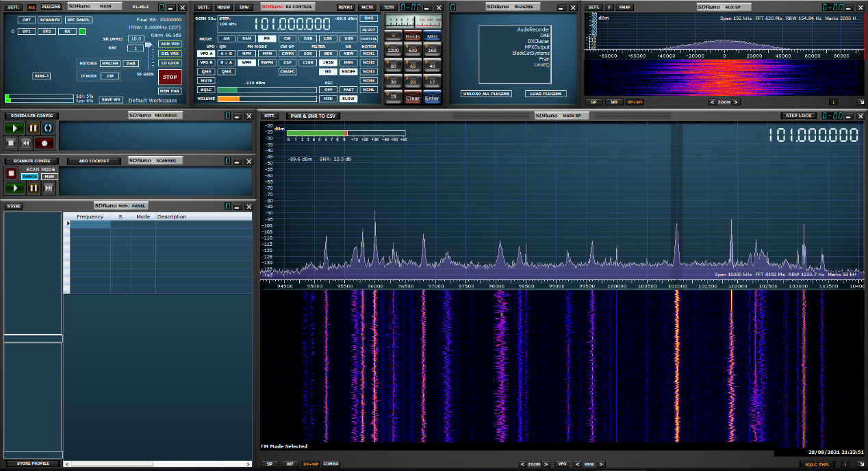Switch mode to AM
The height and width of the screenshot is (471, 868).
point(227,38)
